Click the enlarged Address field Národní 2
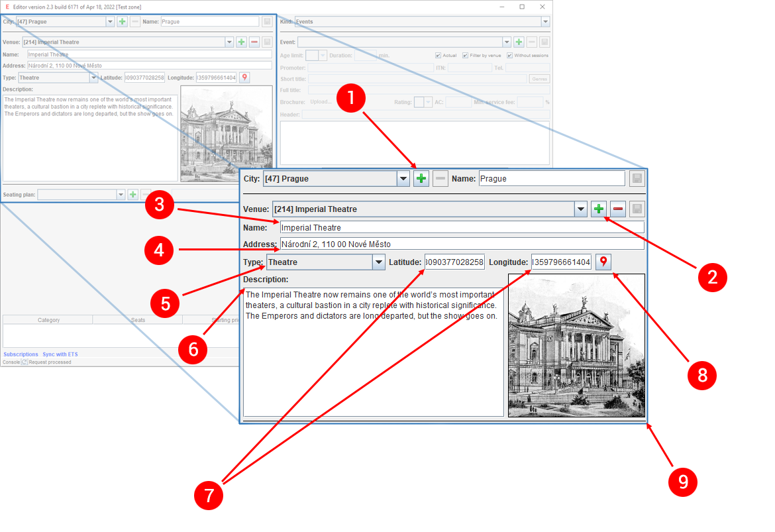The width and height of the screenshot is (775, 532). 462,244
